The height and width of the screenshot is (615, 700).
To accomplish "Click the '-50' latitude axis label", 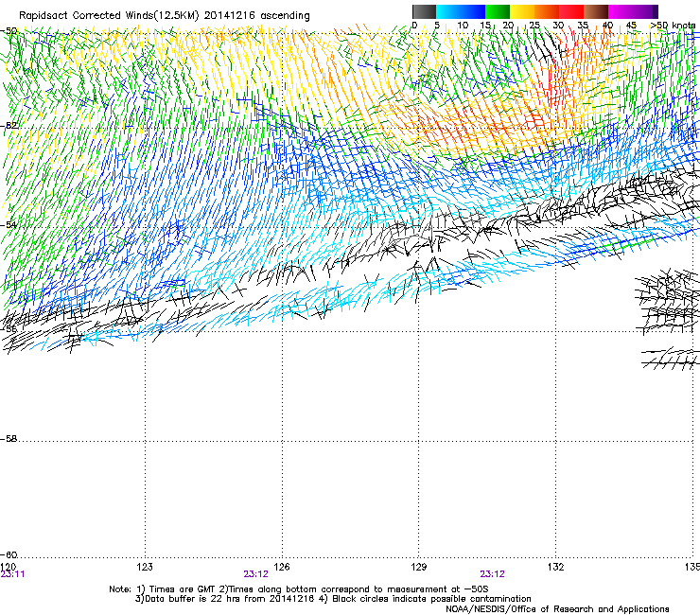I will tap(9, 31).
